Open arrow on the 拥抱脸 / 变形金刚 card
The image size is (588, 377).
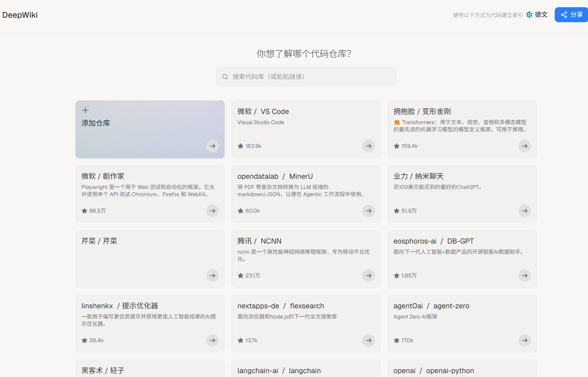[x=525, y=146]
